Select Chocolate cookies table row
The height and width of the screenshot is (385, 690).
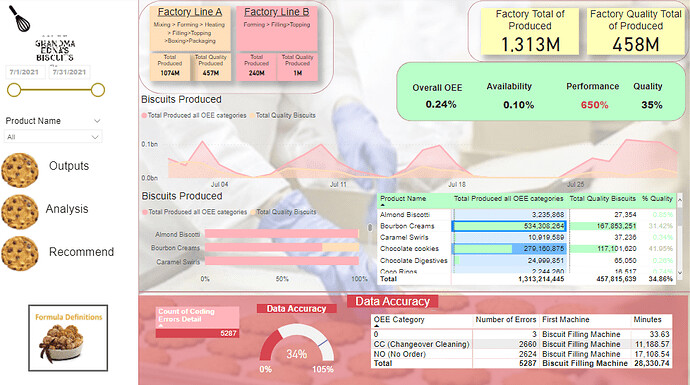pos(526,249)
